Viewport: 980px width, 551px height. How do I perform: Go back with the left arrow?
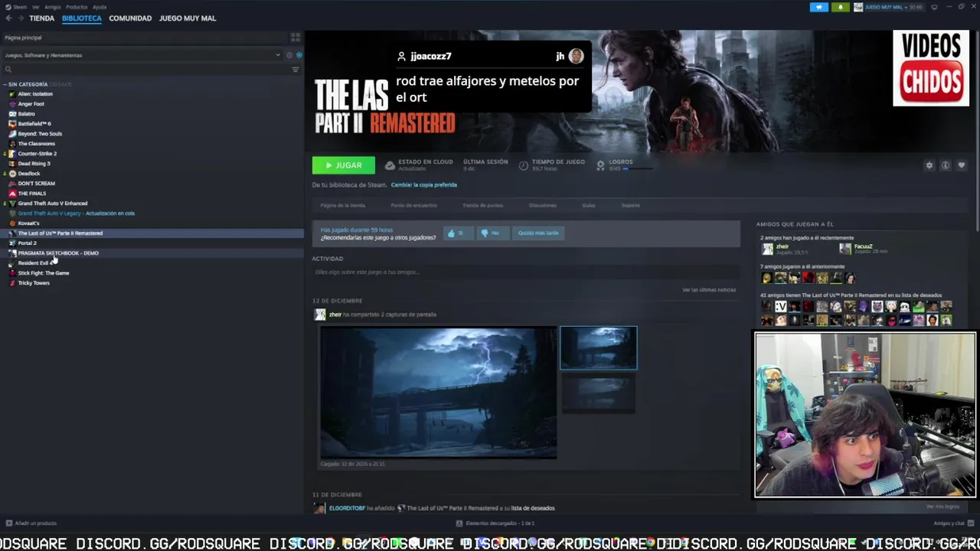[x=8, y=18]
